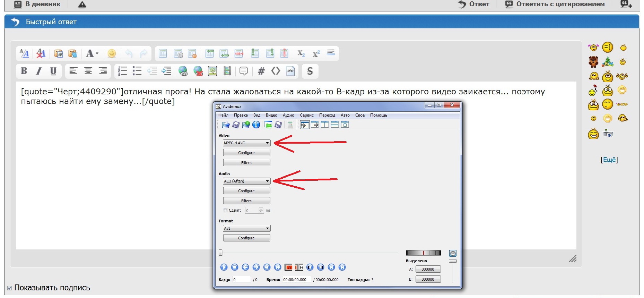Insert a hyperlink with the globe icon
Image resolution: width=644 pixels, height=298 pixels.
[183, 71]
